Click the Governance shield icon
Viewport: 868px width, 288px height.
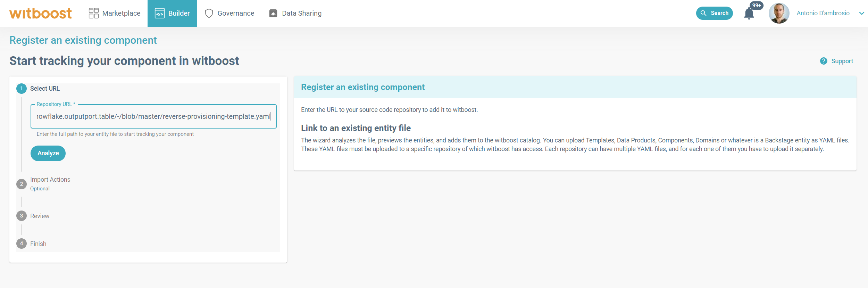coord(209,13)
